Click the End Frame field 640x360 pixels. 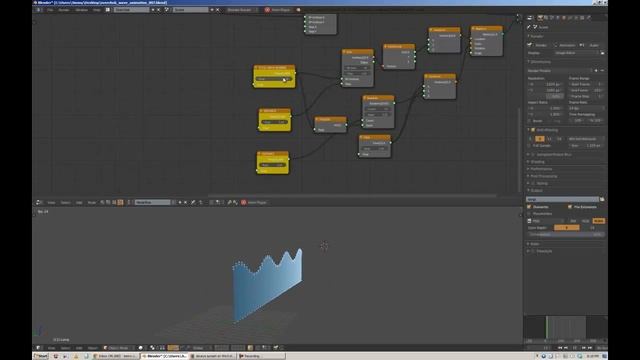[x=586, y=90]
